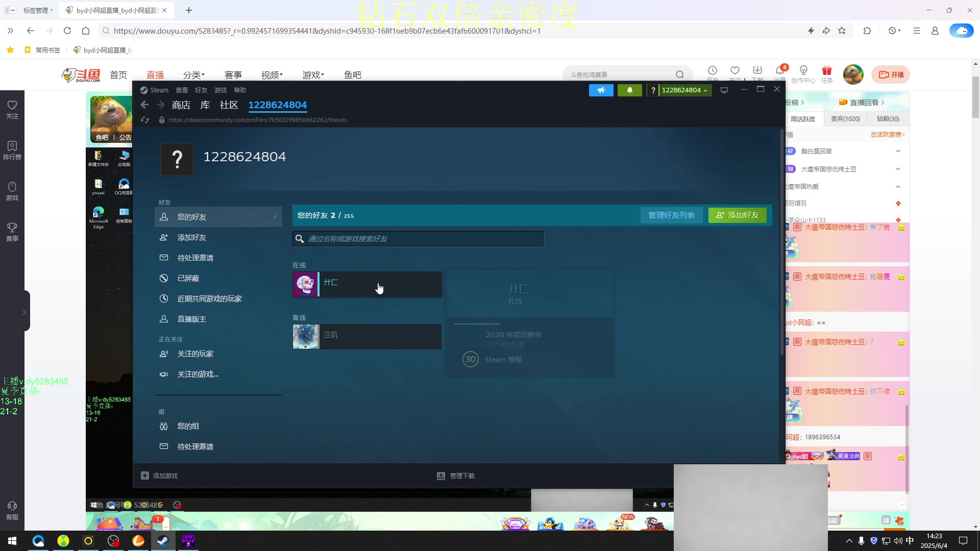Open the 帮助 menu in Steam
The height and width of the screenshot is (551, 980).
pos(240,90)
